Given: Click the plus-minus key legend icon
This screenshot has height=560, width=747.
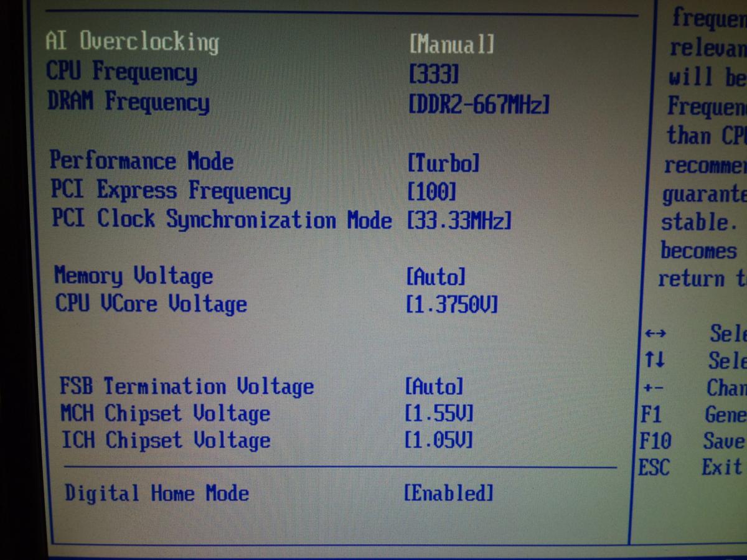Looking at the screenshot, I should pos(653,388).
